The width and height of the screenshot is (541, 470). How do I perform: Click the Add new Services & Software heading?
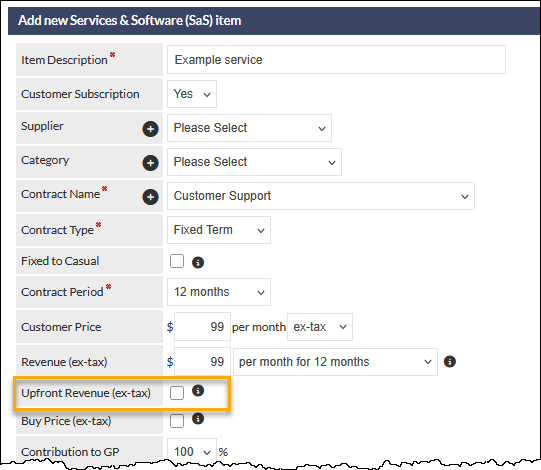(129, 20)
